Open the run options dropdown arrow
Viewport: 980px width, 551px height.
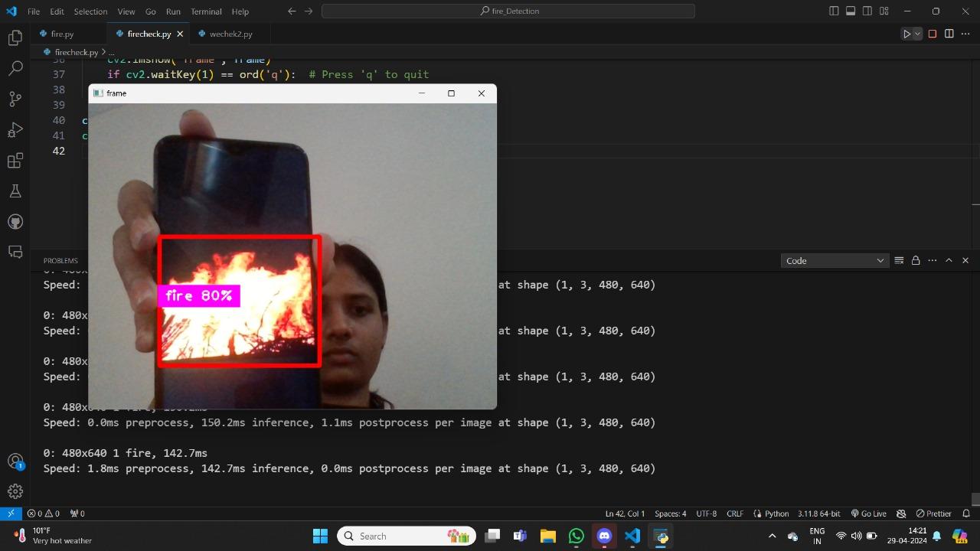tap(917, 34)
